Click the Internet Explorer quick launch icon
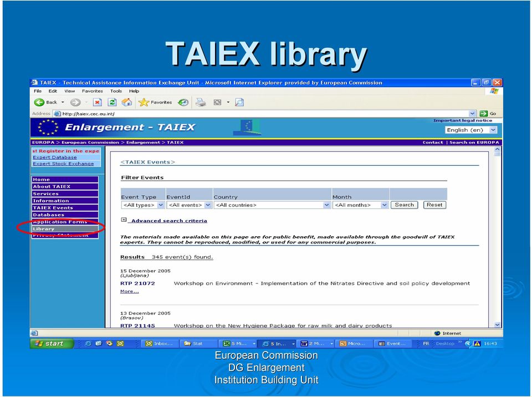The height and width of the screenshot is (397, 532). tap(88, 344)
